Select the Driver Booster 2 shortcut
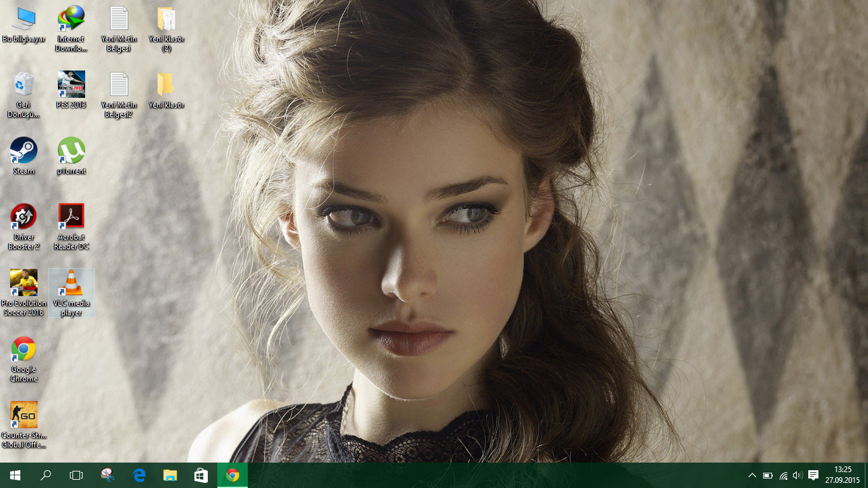The width and height of the screenshot is (868, 488). [24, 227]
